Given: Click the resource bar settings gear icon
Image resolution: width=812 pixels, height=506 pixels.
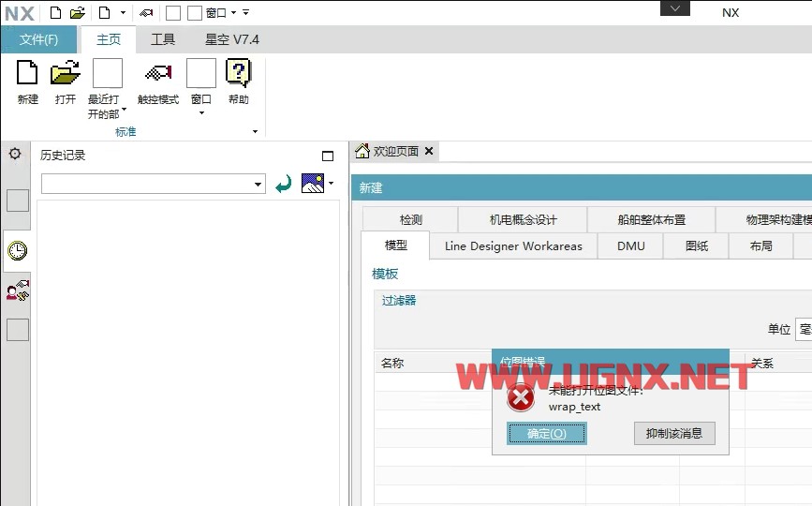Looking at the screenshot, I should click(x=15, y=154).
